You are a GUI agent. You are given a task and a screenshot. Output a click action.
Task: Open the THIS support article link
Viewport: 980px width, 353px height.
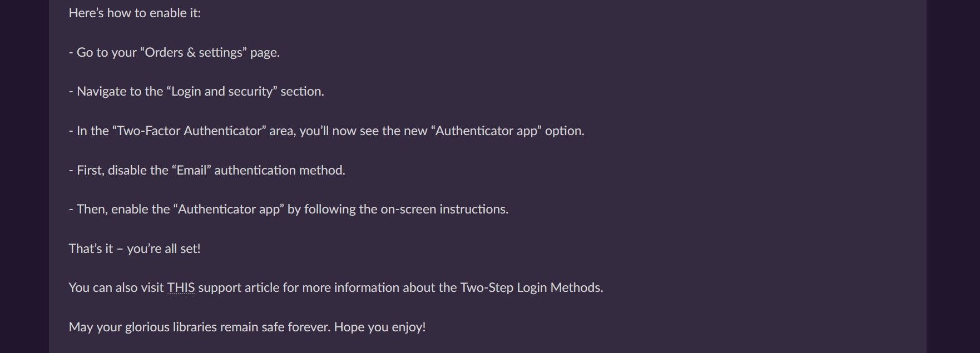pos(181,287)
